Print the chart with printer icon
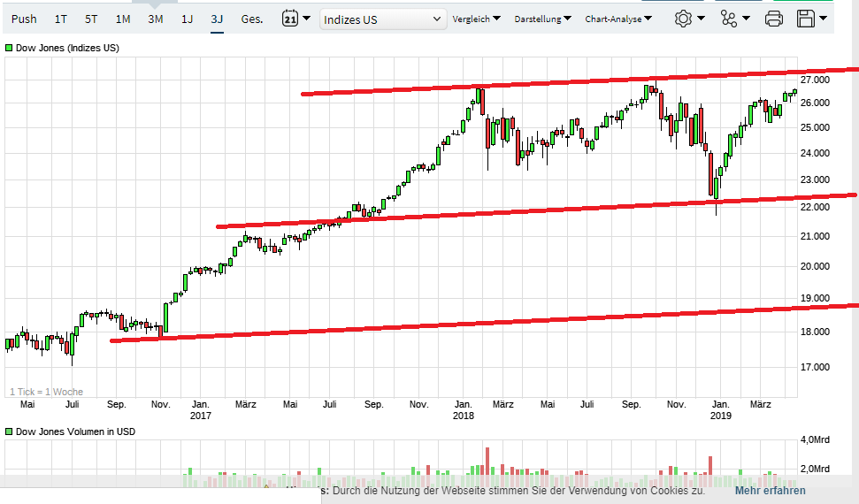 [773, 19]
